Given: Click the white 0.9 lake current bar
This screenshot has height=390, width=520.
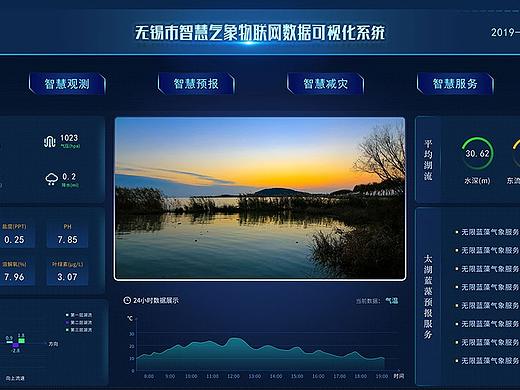Looking at the screenshot, I should [x=9, y=342].
